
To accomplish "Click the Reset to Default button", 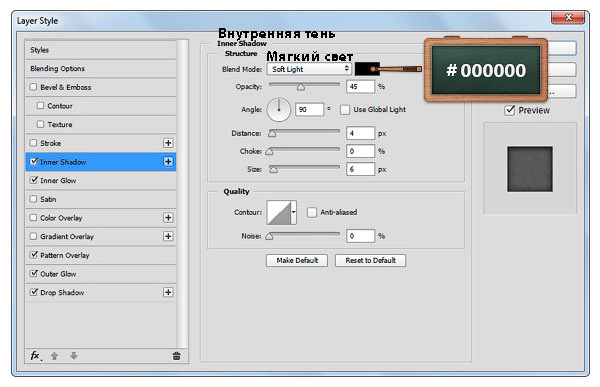I will click(x=370, y=260).
